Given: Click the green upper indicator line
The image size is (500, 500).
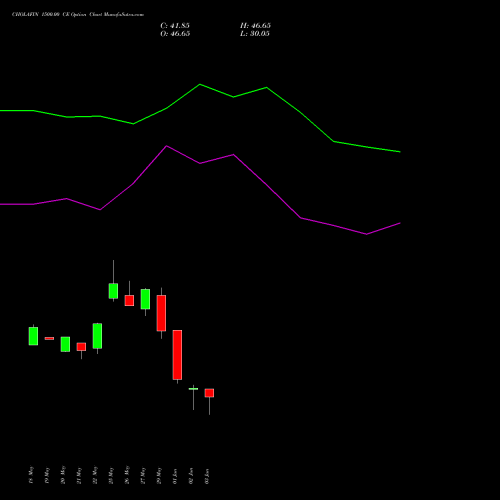Looking at the screenshot, I should tap(200, 85).
